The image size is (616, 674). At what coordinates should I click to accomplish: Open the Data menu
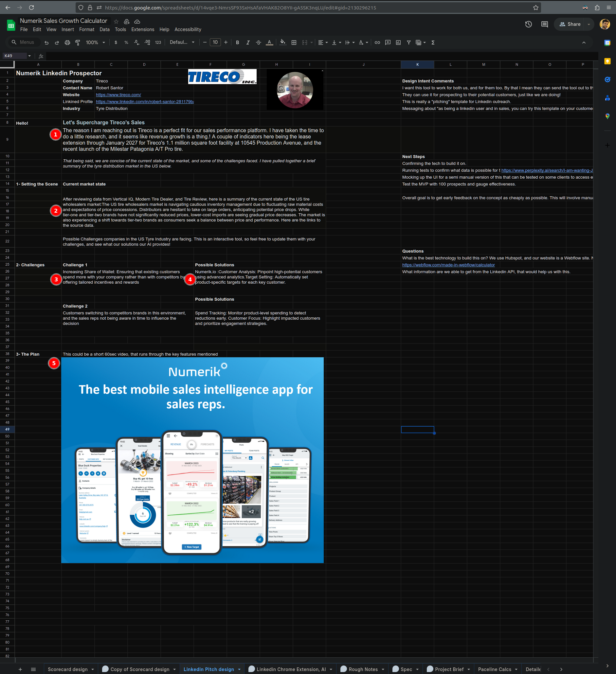[x=104, y=29]
